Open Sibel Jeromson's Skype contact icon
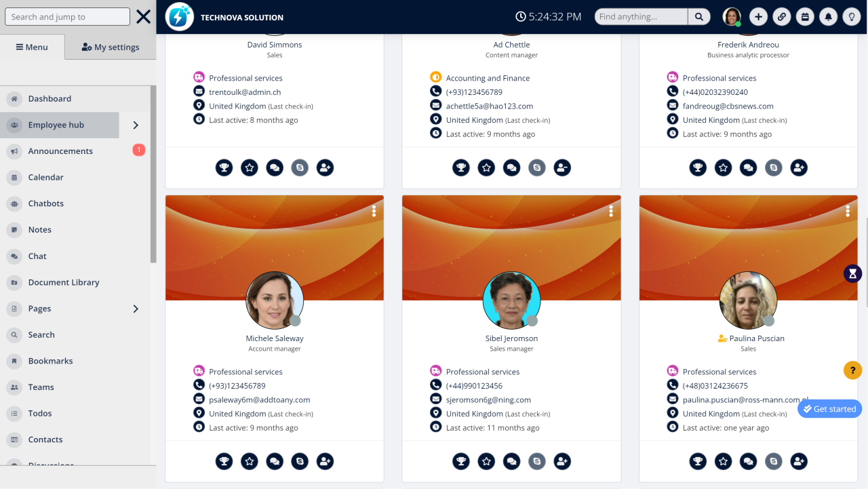Screen dimensions: 868x489 coord(537,461)
